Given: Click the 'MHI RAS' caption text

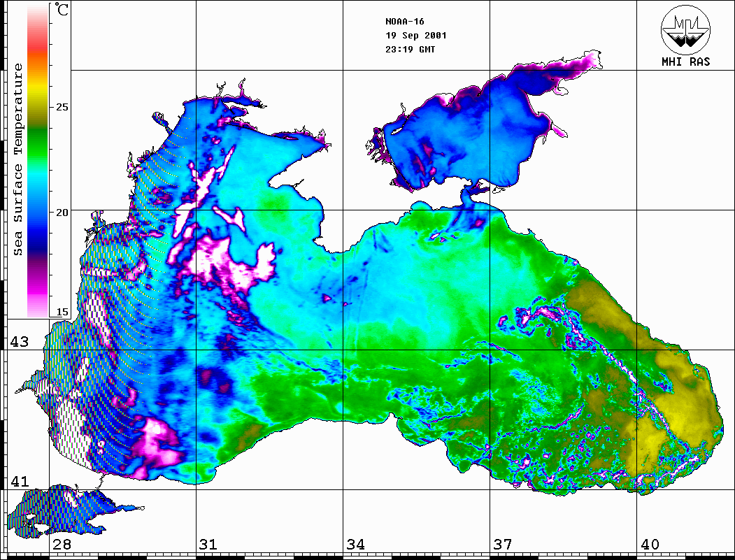Looking at the screenshot, I should coord(686,62).
